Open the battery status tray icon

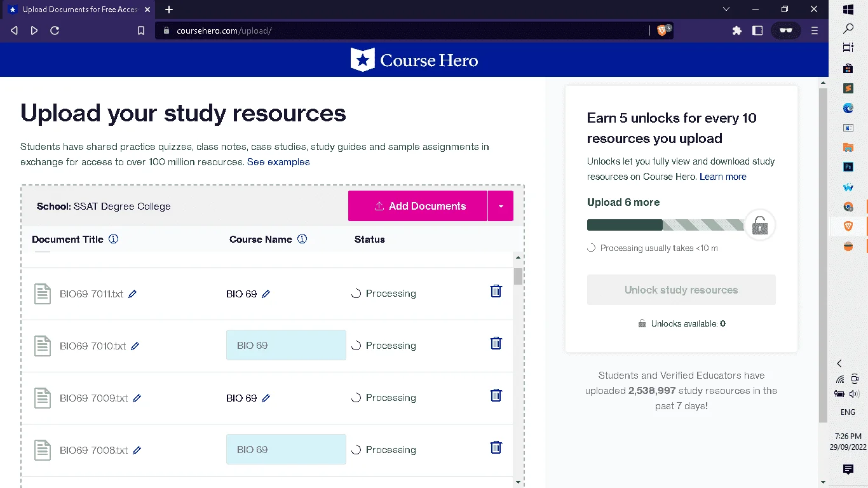[840, 393]
